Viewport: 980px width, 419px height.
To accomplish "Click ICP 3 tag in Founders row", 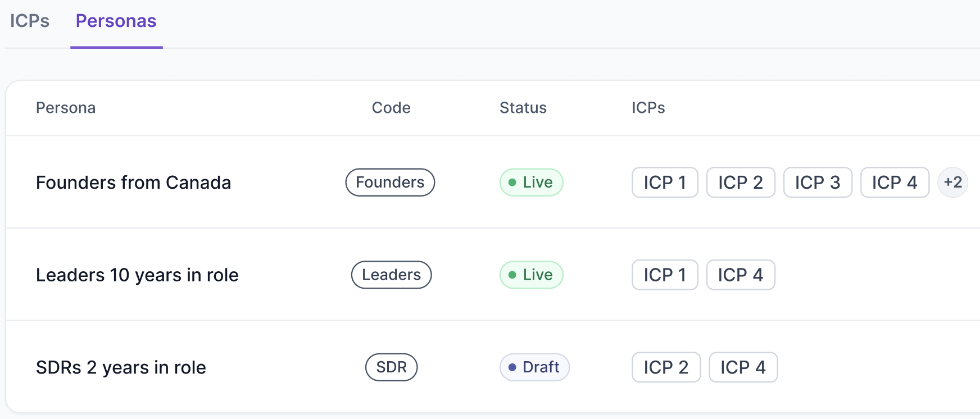I will coord(818,183).
